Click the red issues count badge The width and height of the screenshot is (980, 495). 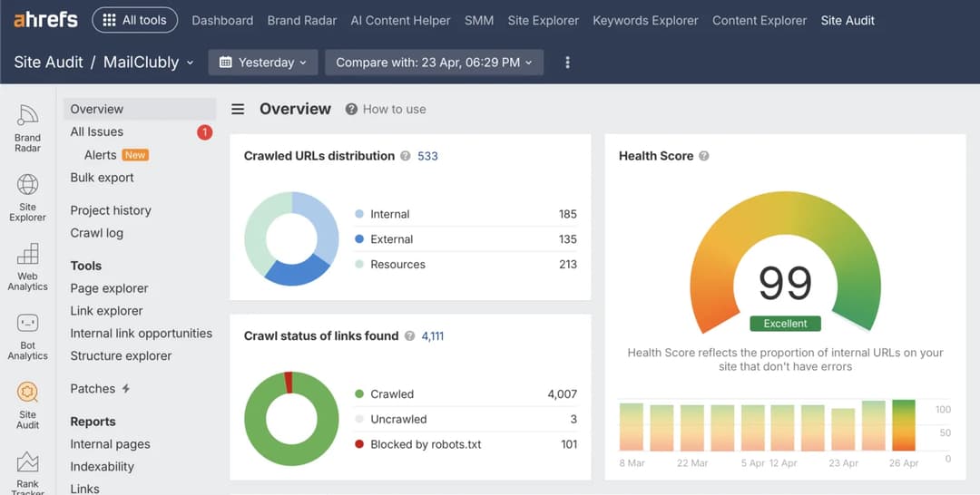pos(204,132)
